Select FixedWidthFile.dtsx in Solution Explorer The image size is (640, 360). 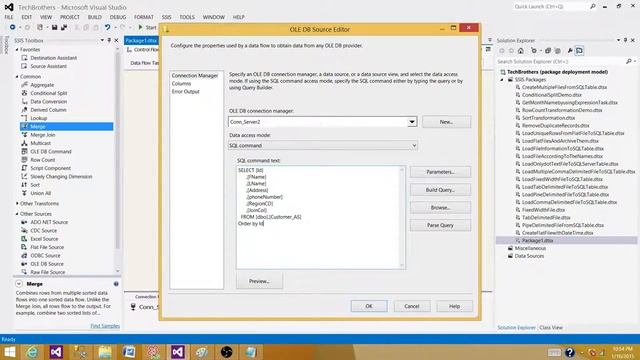543,210
